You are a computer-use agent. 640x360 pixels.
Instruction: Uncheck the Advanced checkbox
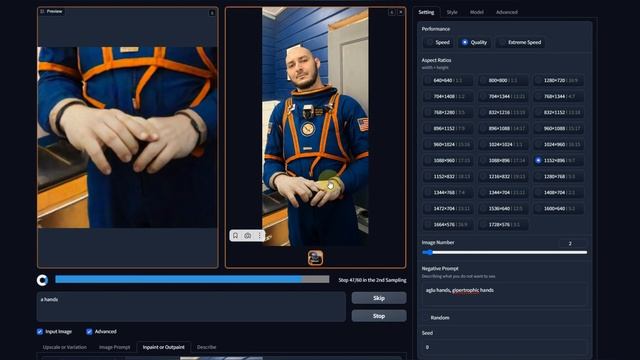(x=89, y=331)
